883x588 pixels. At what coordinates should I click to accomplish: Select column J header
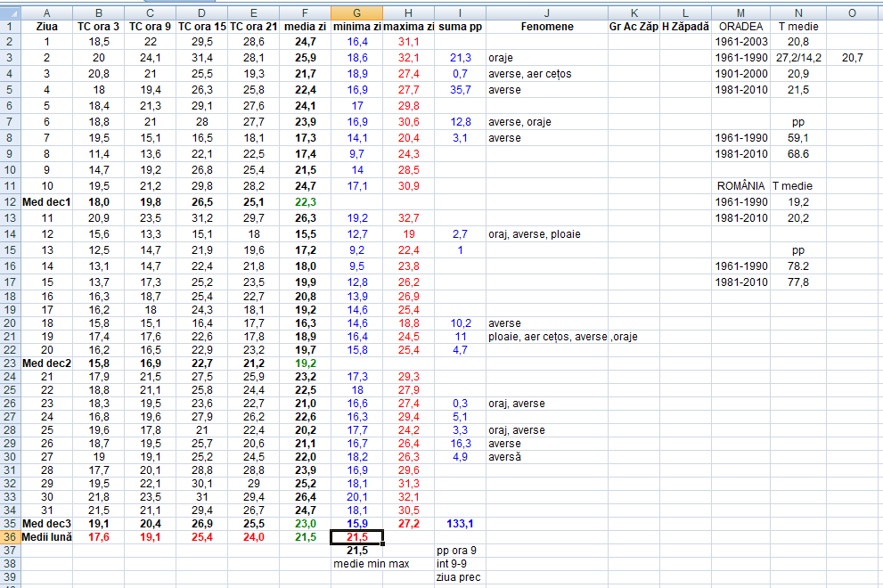tap(547, 13)
